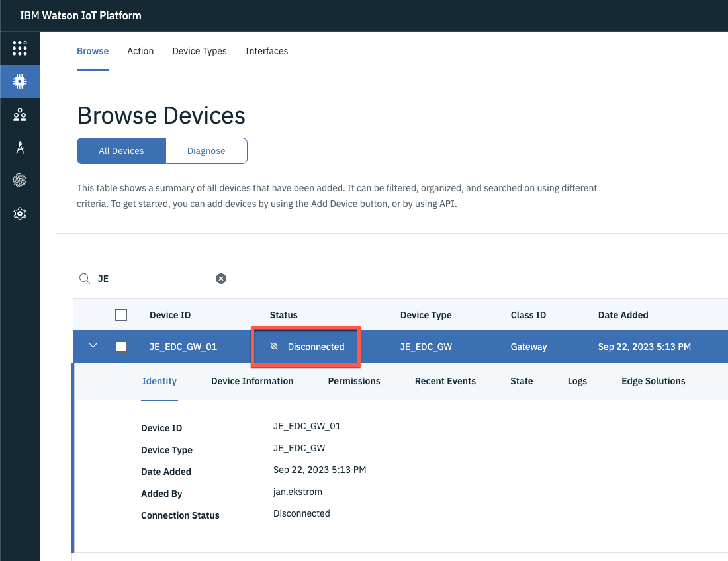Click the disconnected status icon for JE_EDC_GW_01
Screen dimensions: 728x561
pos(274,346)
